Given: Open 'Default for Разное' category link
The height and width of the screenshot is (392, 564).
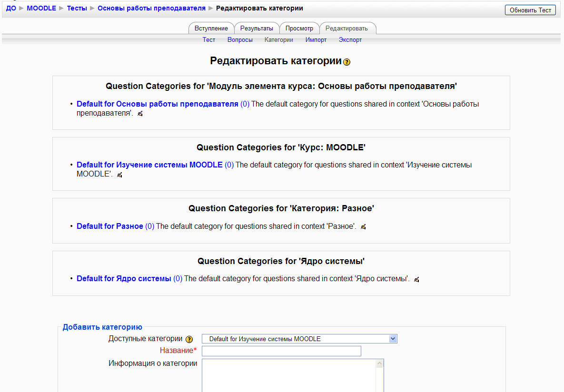Looking at the screenshot, I should (110, 226).
